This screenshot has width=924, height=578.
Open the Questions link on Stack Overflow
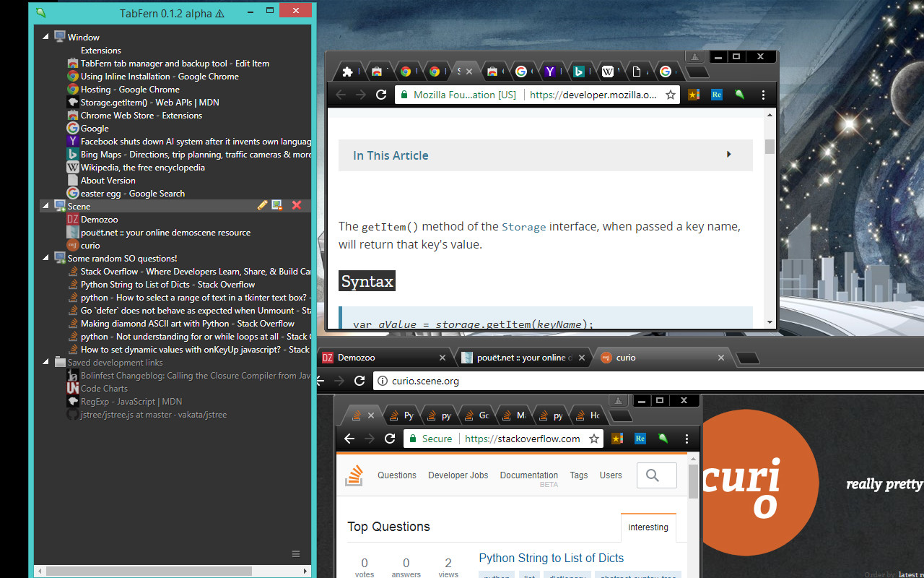pos(397,475)
